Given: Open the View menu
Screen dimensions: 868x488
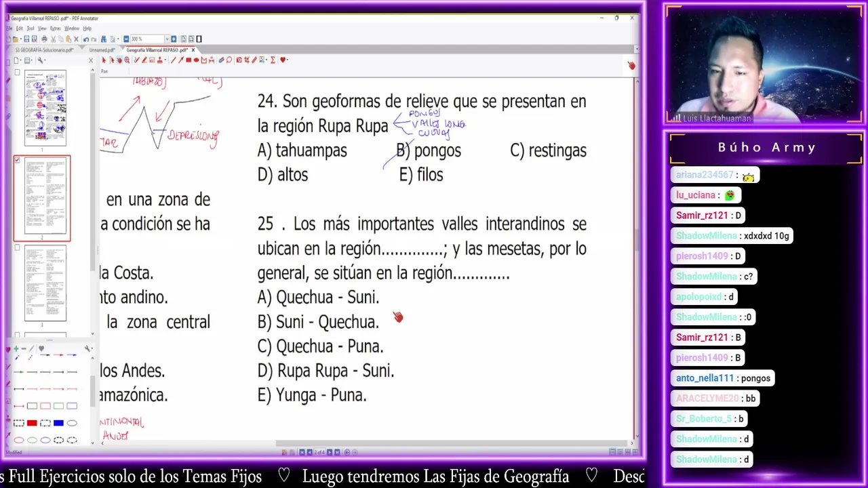Looking at the screenshot, I should click(x=42, y=28).
